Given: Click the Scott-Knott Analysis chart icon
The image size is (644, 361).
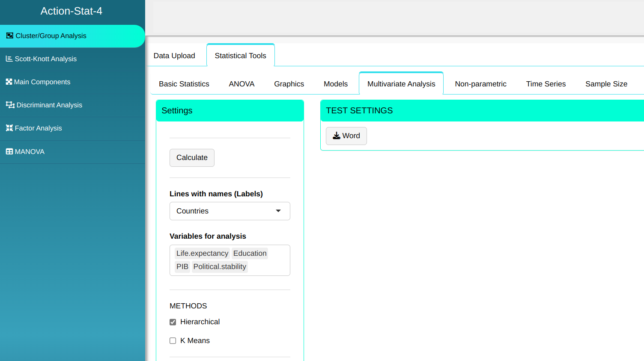Looking at the screenshot, I should point(9,59).
